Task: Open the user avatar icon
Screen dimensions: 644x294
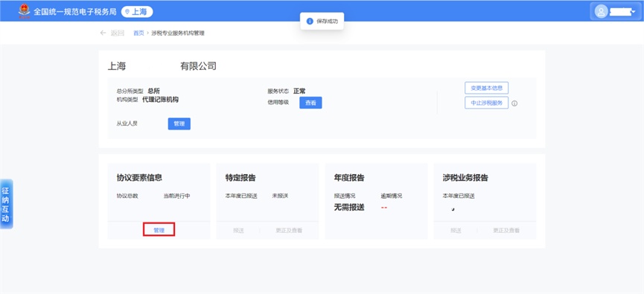Action: coord(601,11)
